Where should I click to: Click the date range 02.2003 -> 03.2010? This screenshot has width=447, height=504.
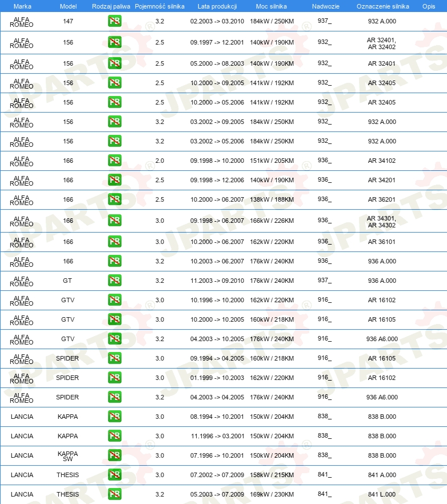tap(217, 21)
